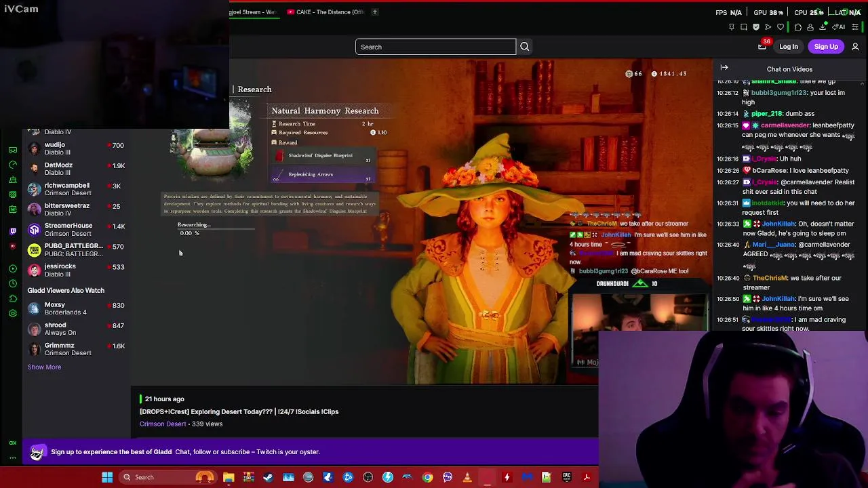This screenshot has width=868, height=488.
Task: Click the pin icon in browser toolbar
Action: tap(732, 27)
